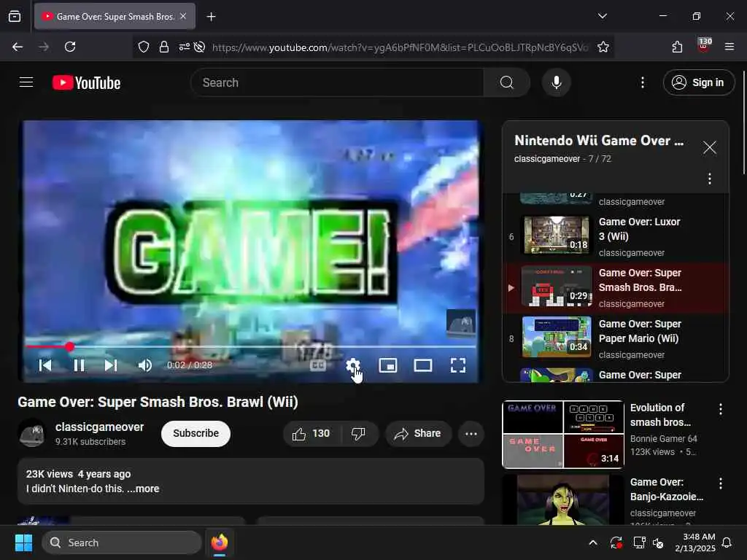Screen dimensions: 747x560
Task: Open the video player settings gear
Action: pyautogui.click(x=352, y=365)
